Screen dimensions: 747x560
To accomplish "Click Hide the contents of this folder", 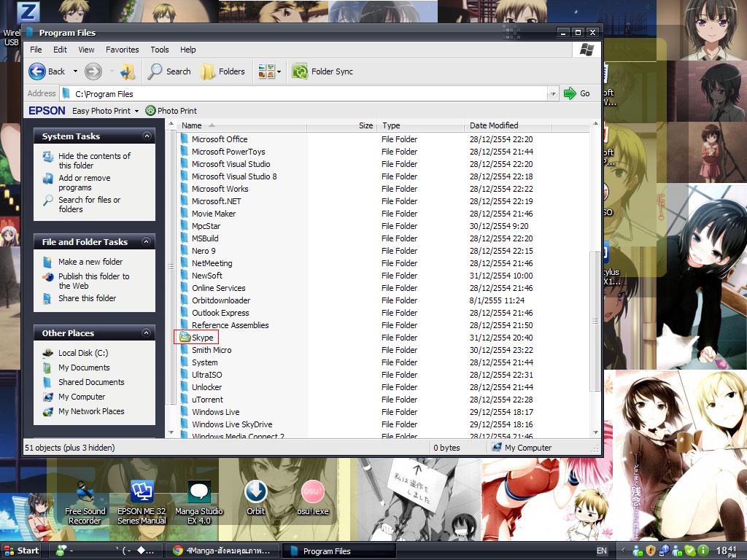I will [94, 160].
